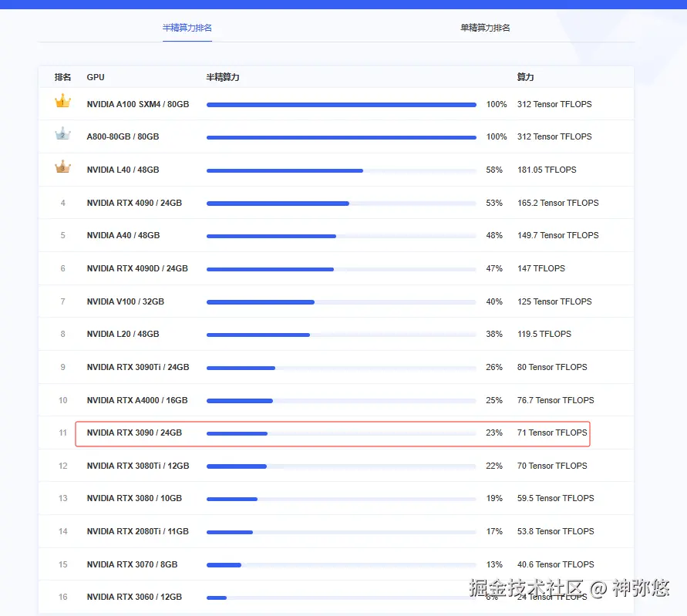Click the 312 Tensor TFLOPS value for A100

[554, 104]
